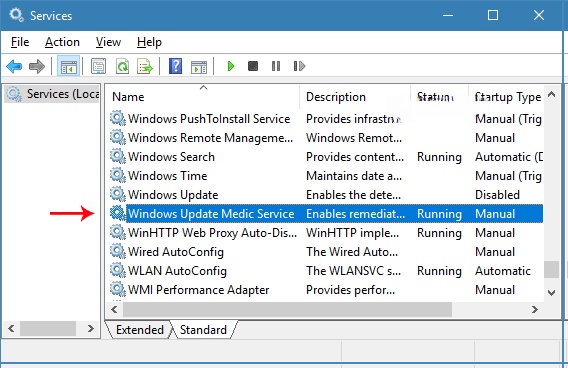Click gear icon of Windows Remote Management row
This screenshot has height=368, width=568.
[118, 137]
